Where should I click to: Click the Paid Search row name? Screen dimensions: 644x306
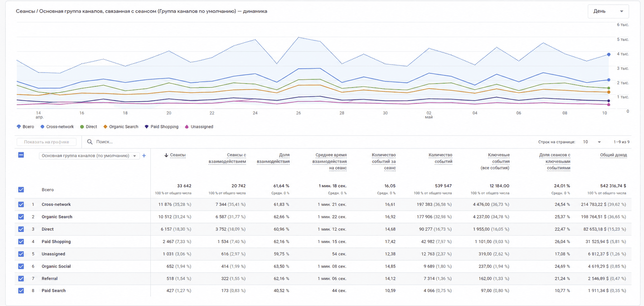(54, 291)
